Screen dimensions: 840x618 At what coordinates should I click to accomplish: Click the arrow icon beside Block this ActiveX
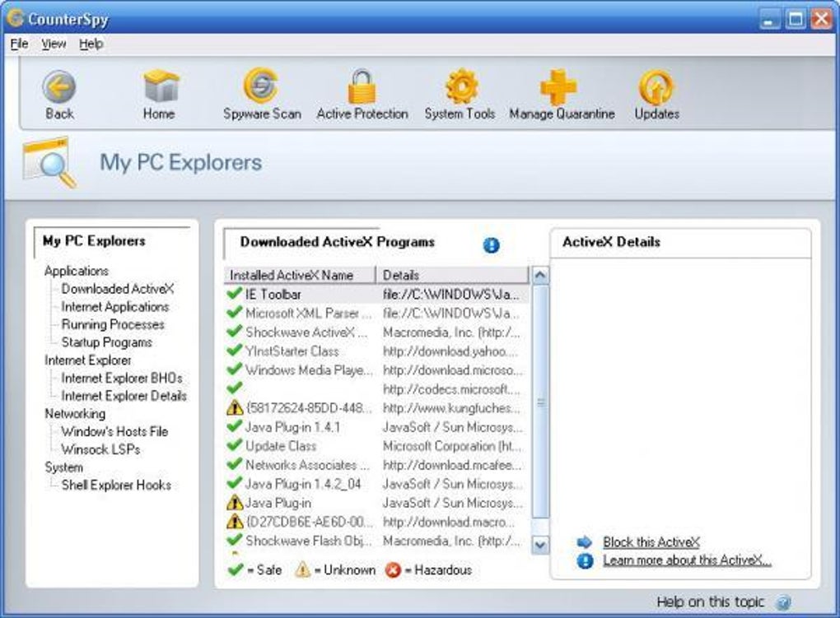coord(584,542)
